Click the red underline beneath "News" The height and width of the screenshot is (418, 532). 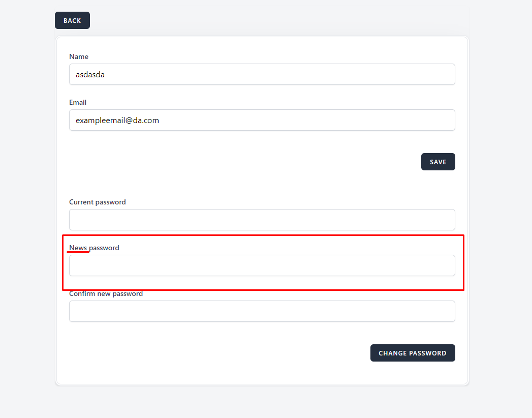pyautogui.click(x=78, y=252)
